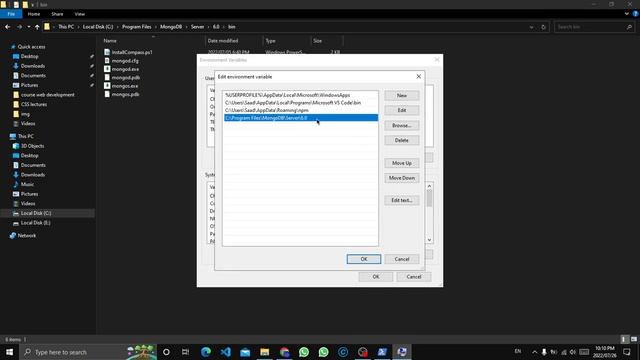The width and height of the screenshot is (640, 360).
Task: Go forward using the Explorer forward arrow
Action: 19,27
